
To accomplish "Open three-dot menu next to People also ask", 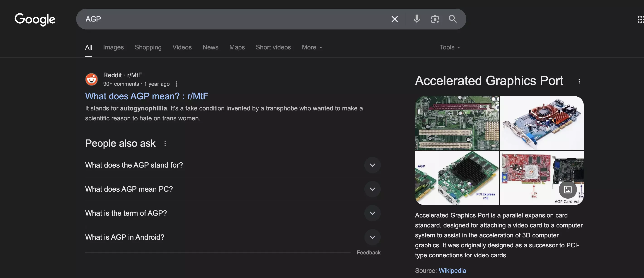I will click(165, 143).
